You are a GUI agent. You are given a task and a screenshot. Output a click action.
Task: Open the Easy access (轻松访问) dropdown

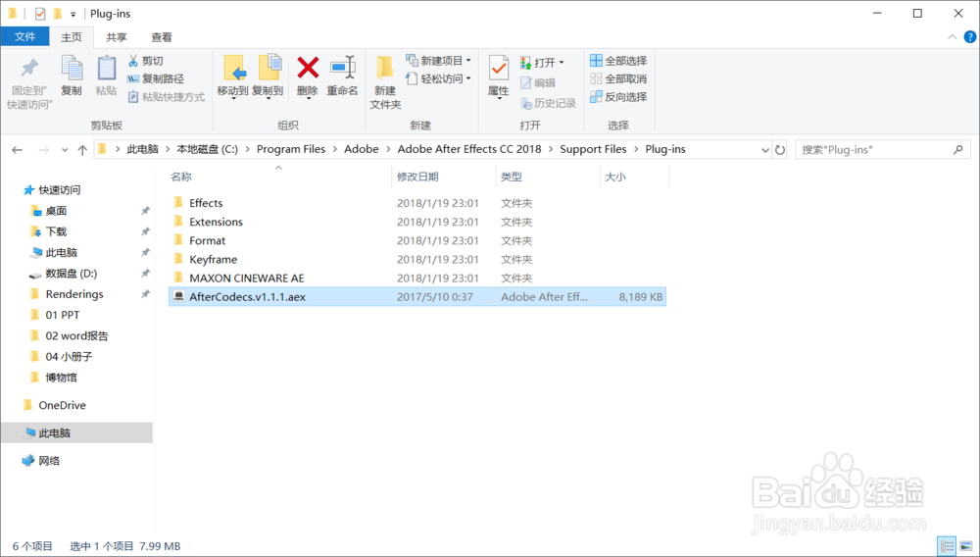[x=438, y=78]
